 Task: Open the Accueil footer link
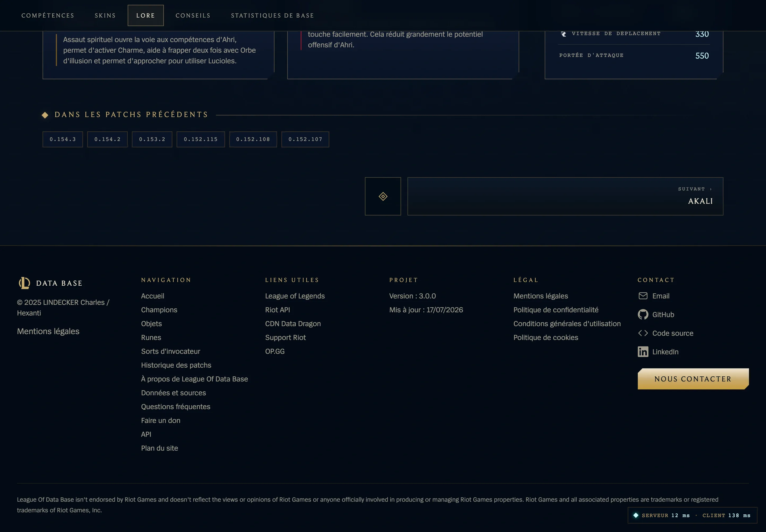click(152, 296)
